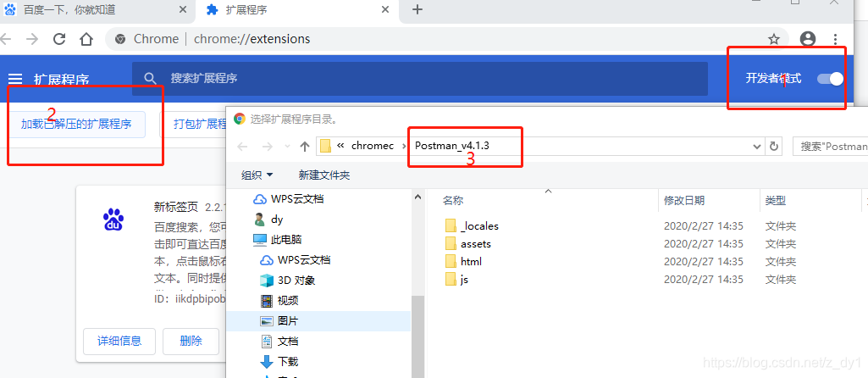Click the load unpacked extension button

point(76,124)
